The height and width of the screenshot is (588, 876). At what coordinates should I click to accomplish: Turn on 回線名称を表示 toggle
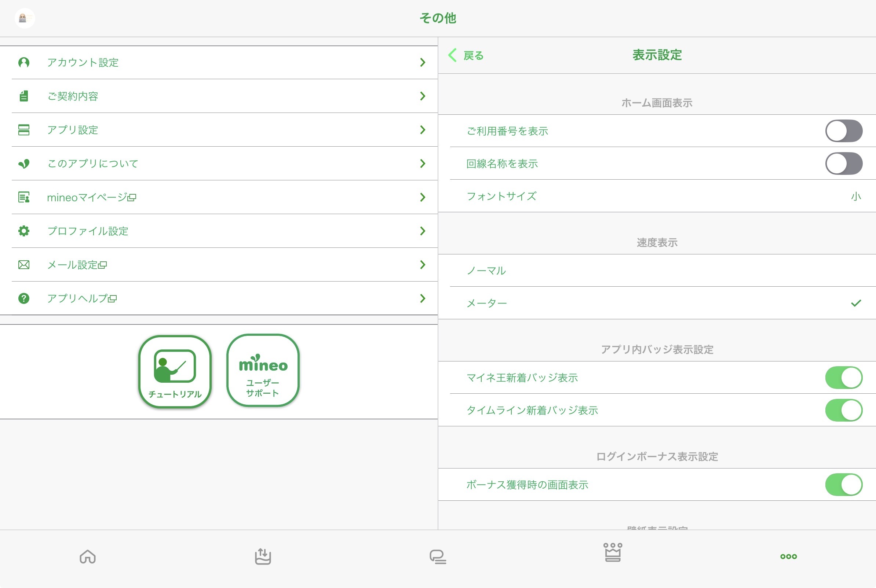pyautogui.click(x=843, y=163)
